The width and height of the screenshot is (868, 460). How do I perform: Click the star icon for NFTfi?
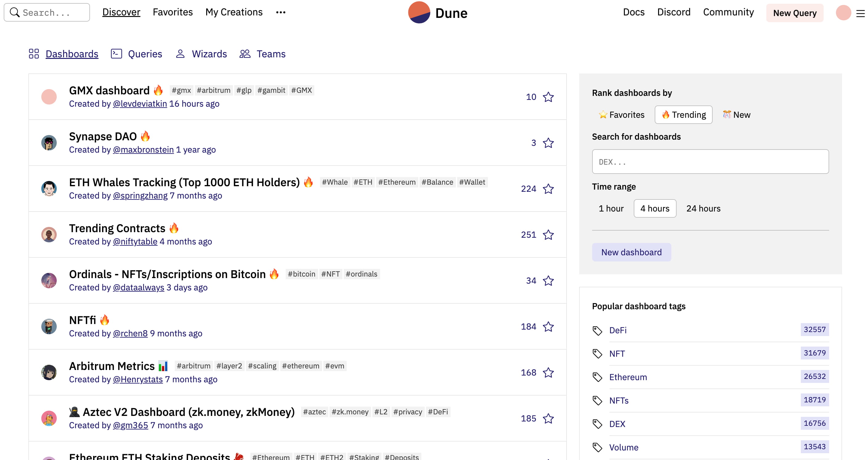click(548, 327)
